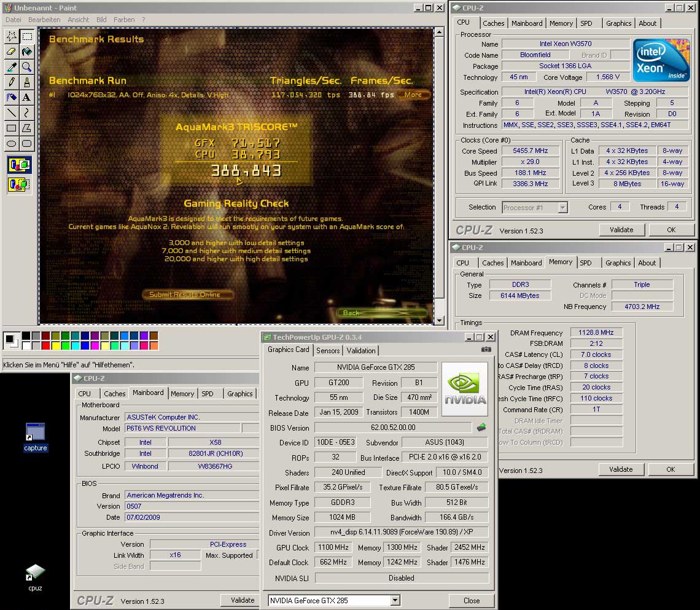Image resolution: width=700 pixels, height=610 pixels.
Task: Select the Magnifier tool in Paint
Action: [x=27, y=66]
